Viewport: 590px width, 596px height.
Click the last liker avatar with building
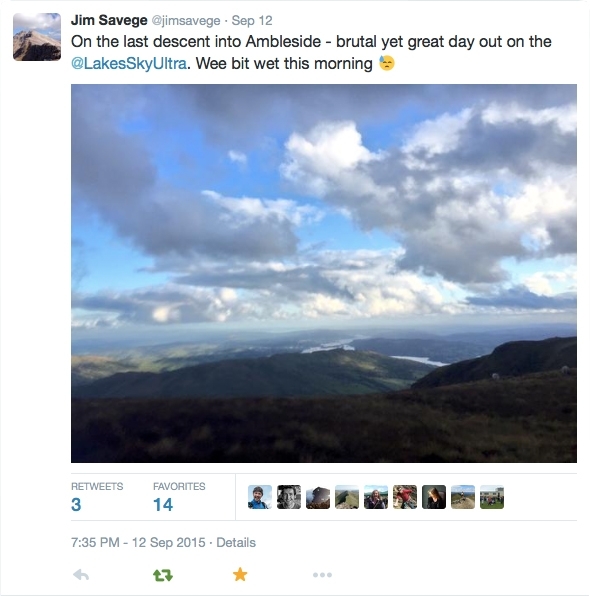point(492,497)
